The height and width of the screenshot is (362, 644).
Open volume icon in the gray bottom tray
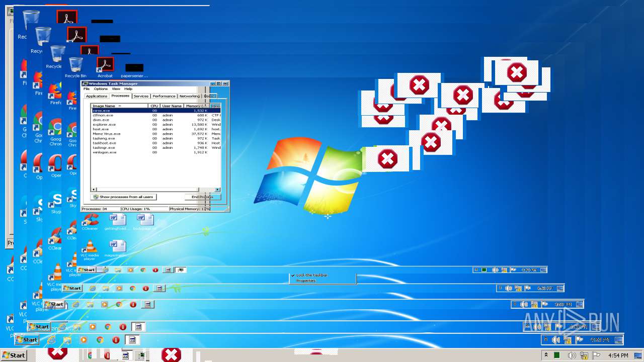pos(571,355)
